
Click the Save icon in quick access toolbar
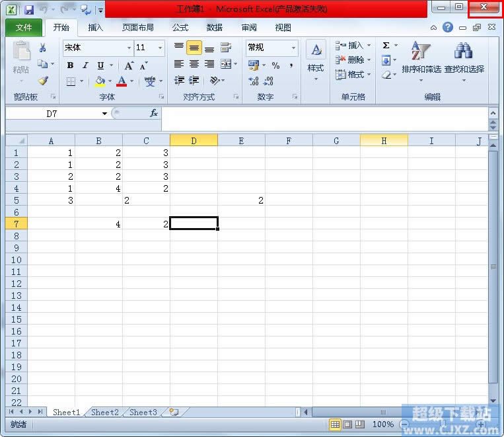pyautogui.click(x=29, y=10)
